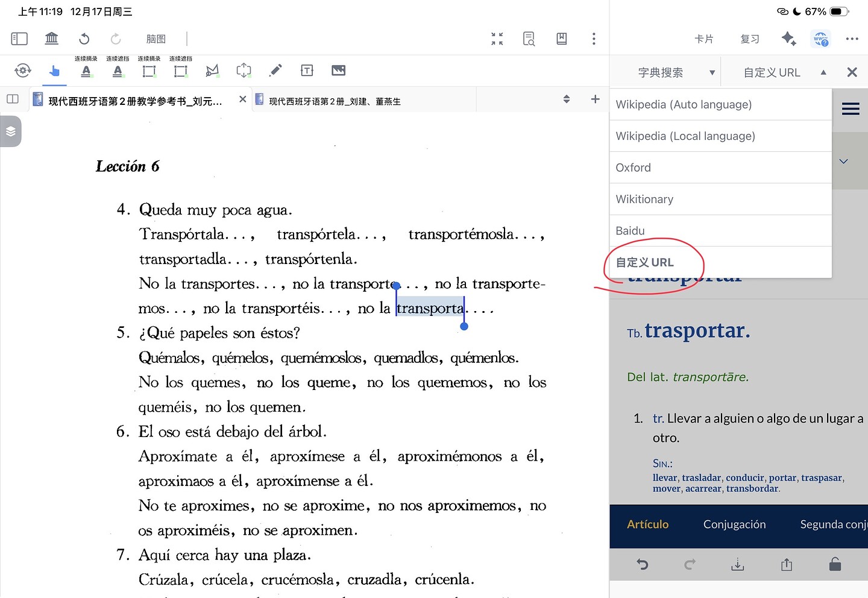Pick the text box tool
Screen dimensions: 868x598
pyautogui.click(x=307, y=71)
